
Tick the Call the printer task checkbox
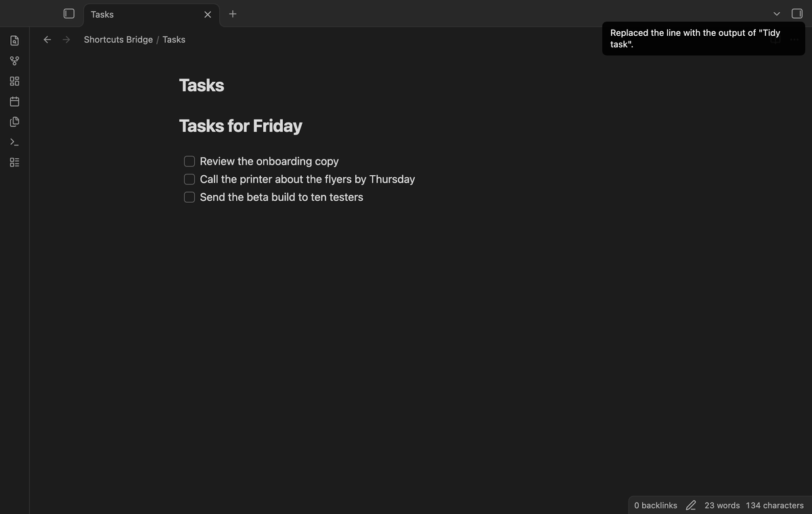[x=189, y=179]
